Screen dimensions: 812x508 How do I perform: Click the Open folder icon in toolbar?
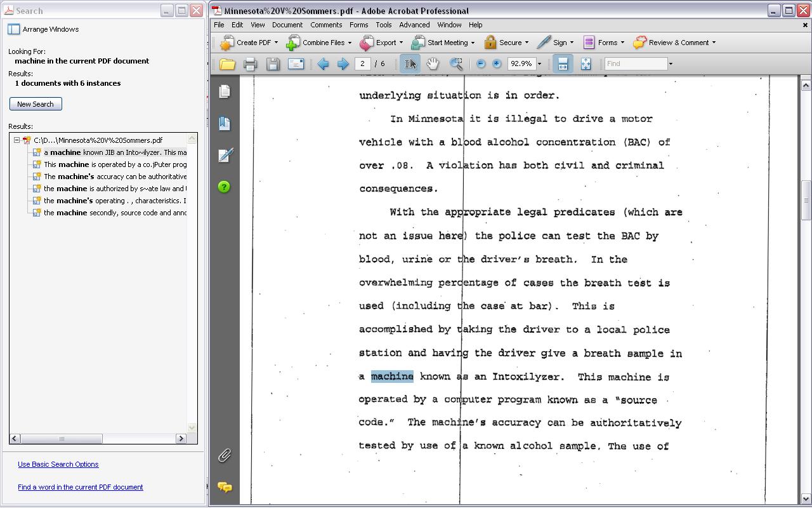[x=227, y=63]
